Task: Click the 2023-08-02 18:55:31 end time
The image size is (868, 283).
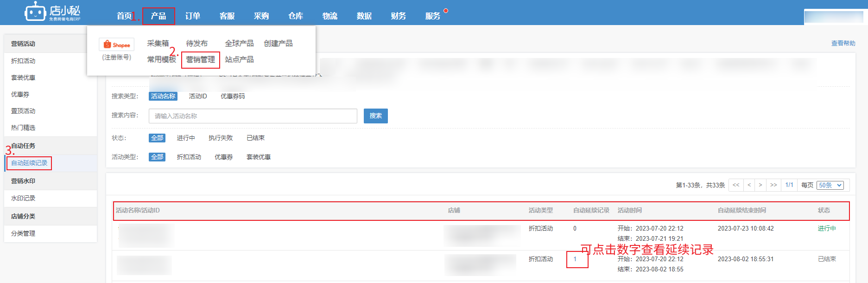Action: pyautogui.click(x=746, y=259)
